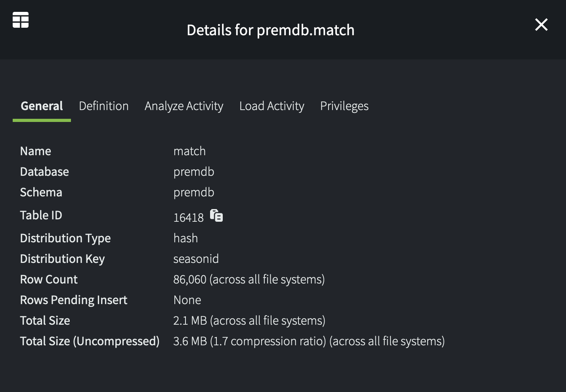The image size is (566, 392).
Task: Click the Schema value 'premdb'
Action: click(194, 192)
